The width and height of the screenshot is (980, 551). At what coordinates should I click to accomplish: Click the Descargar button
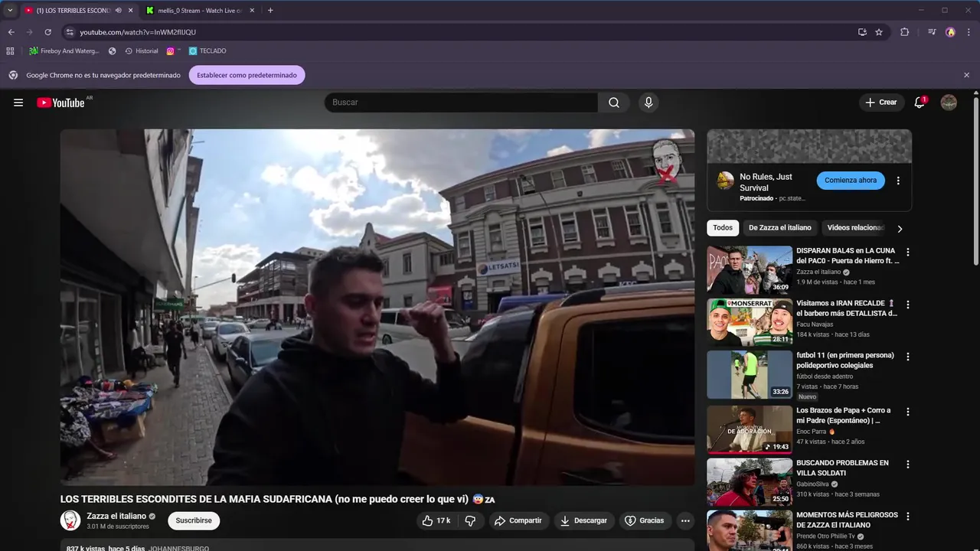coord(584,520)
